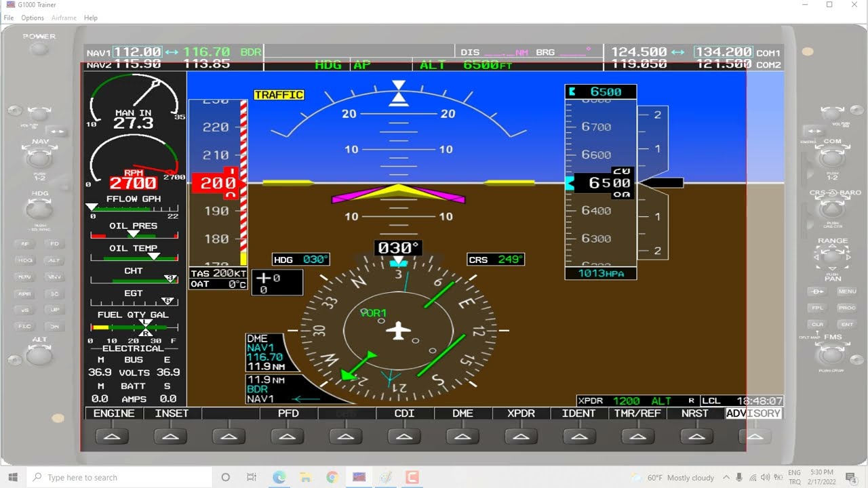868x488 pixels.
Task: Click the IDENT softkey
Action: (579, 413)
